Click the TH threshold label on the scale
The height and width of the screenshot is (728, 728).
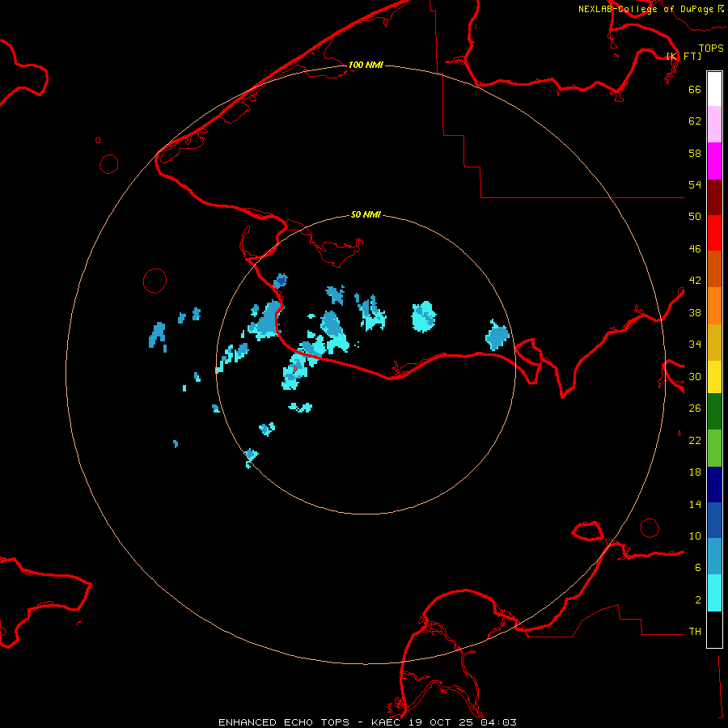(695, 632)
